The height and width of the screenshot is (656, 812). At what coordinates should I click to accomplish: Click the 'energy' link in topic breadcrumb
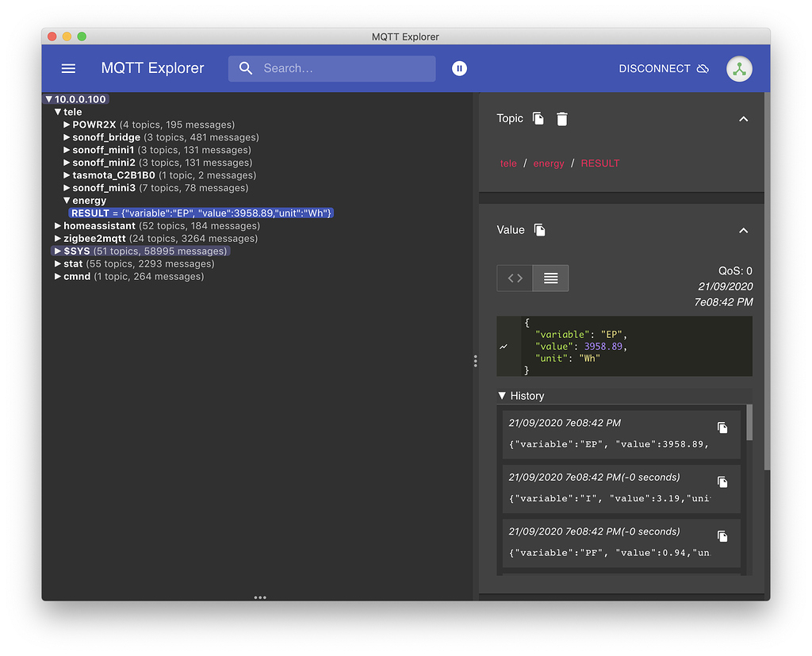pyautogui.click(x=549, y=163)
